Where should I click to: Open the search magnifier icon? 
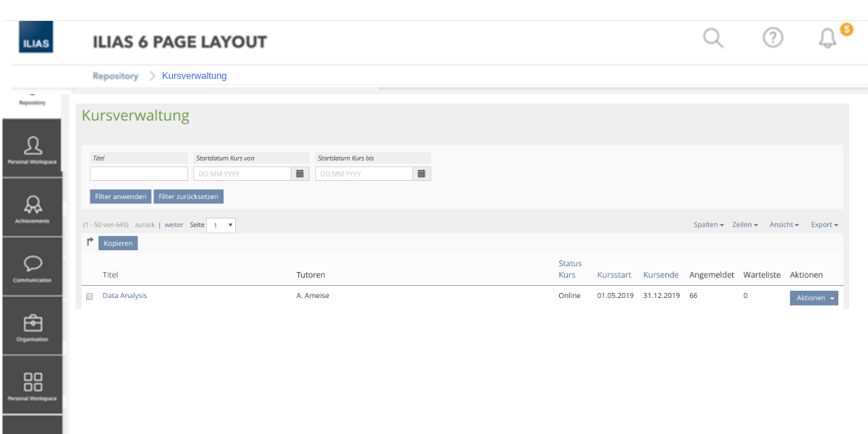713,38
